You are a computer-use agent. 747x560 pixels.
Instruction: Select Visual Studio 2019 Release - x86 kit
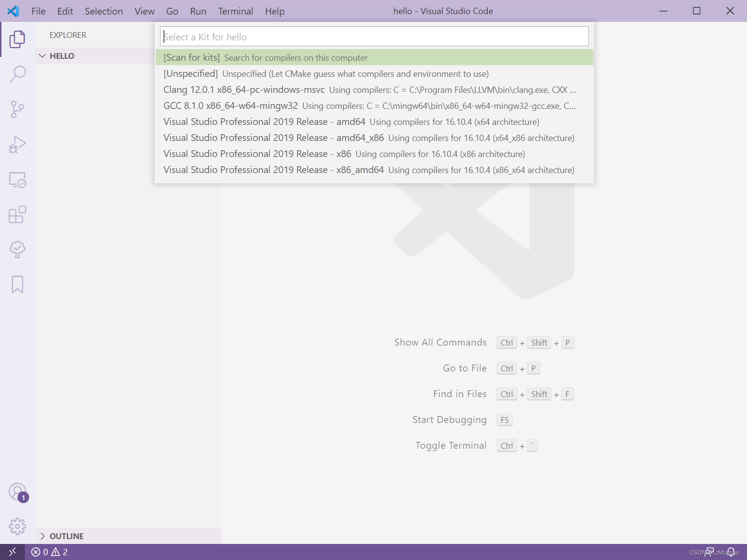(x=374, y=154)
